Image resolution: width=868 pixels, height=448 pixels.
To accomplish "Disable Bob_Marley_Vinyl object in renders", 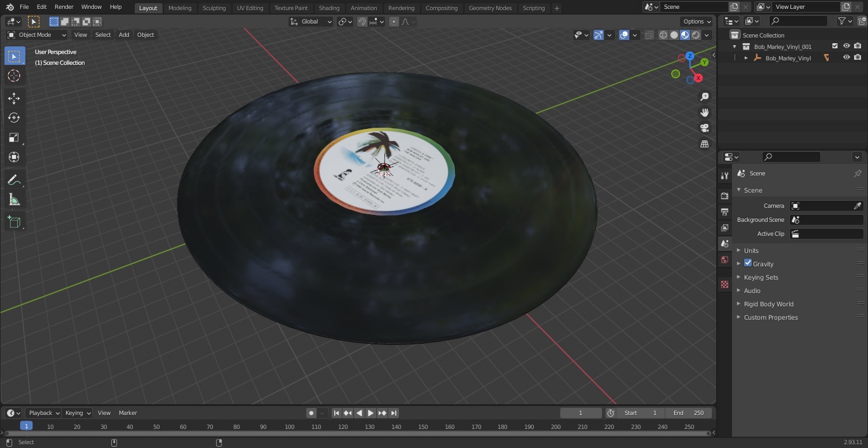I will pyautogui.click(x=858, y=58).
